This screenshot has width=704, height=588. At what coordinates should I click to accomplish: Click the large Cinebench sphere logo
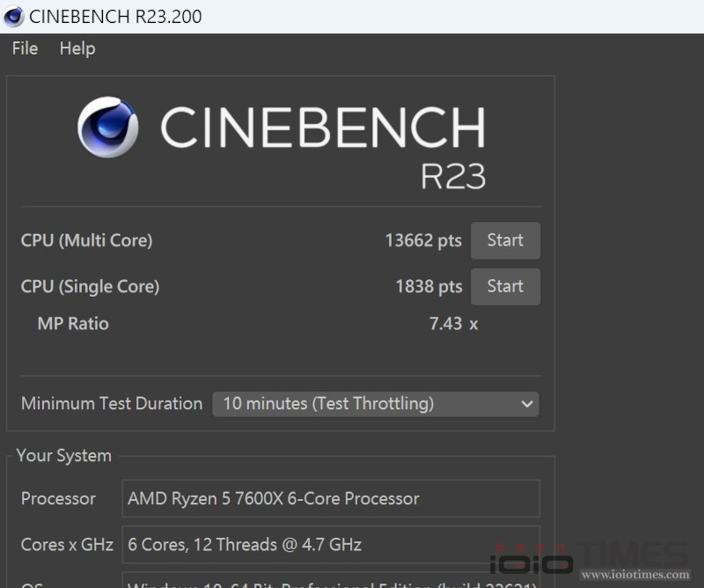point(107,127)
